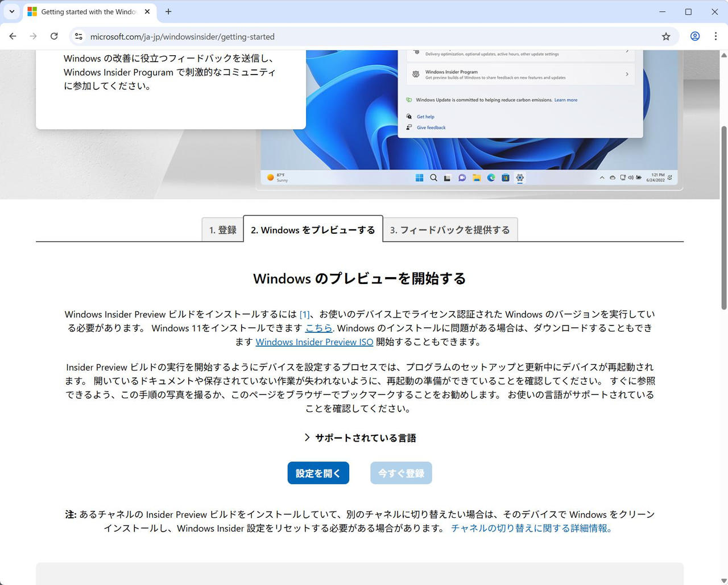728x585 pixels.
Task: Click the Windows のプレビューを開始する heading
Action: tap(359, 278)
